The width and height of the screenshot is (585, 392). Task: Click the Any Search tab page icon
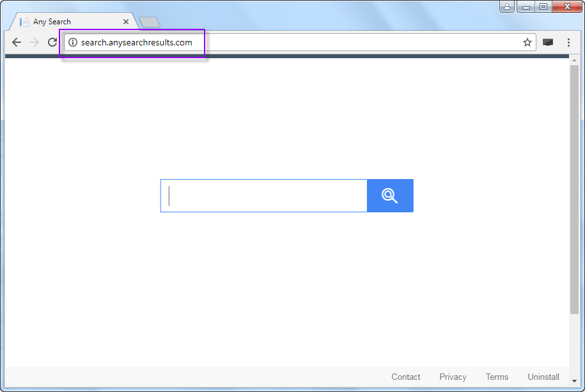point(25,22)
